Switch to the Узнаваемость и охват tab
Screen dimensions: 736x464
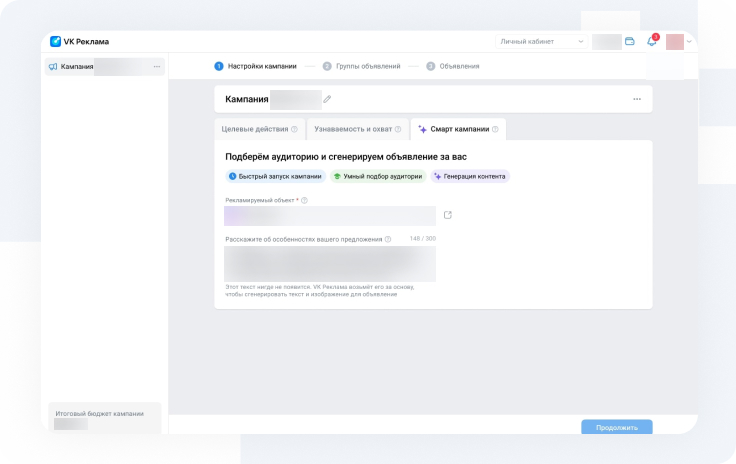351,129
